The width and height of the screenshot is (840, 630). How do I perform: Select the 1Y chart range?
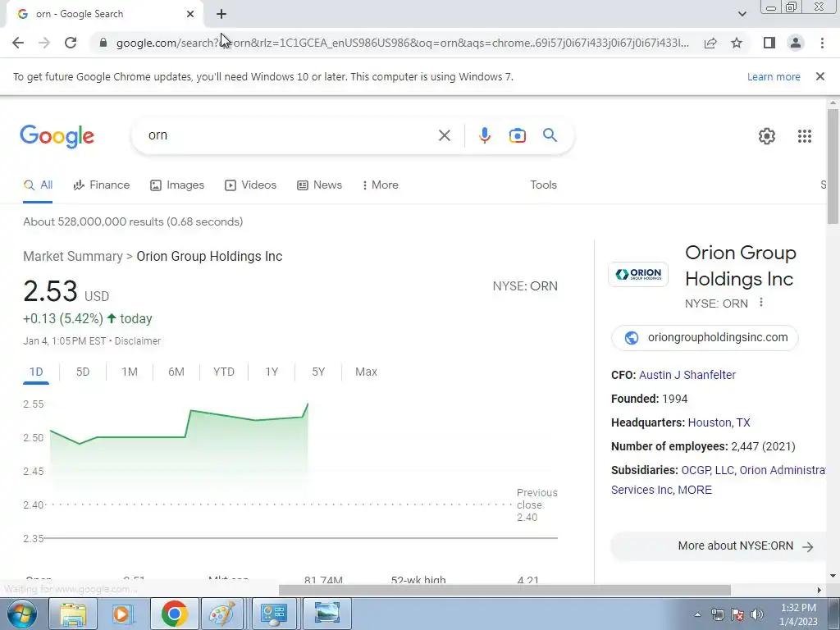tap(272, 372)
